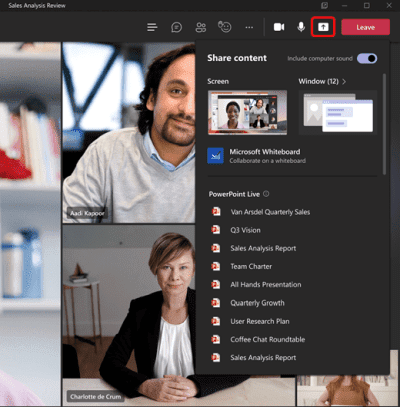400x407 pixels.
Task: Click the Charlotte de Crum name label
Action: [95, 397]
